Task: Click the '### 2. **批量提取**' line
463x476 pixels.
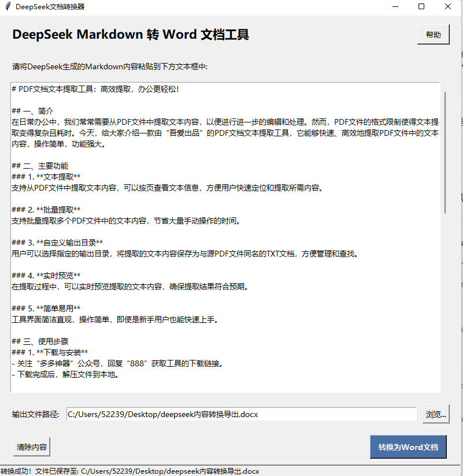Action: pos(46,210)
